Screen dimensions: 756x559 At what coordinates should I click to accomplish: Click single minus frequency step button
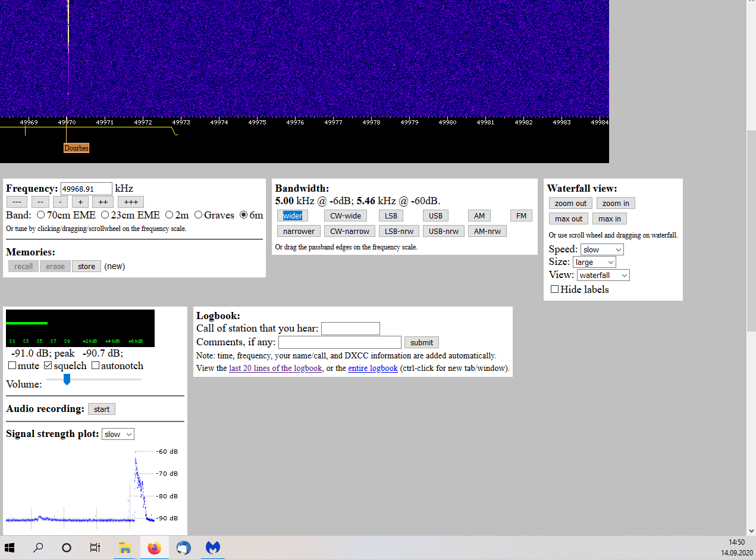point(61,202)
